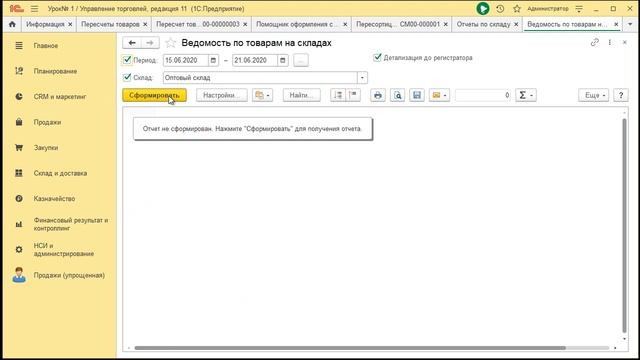The height and width of the screenshot is (360, 640).
Task: Open calendar for the start date 15.06.2020
Action: pos(213,60)
